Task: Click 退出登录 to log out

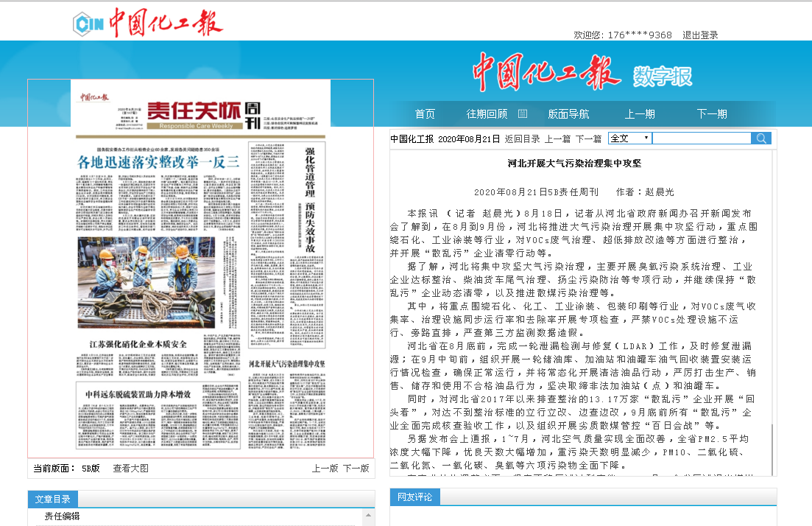Action: (x=700, y=35)
